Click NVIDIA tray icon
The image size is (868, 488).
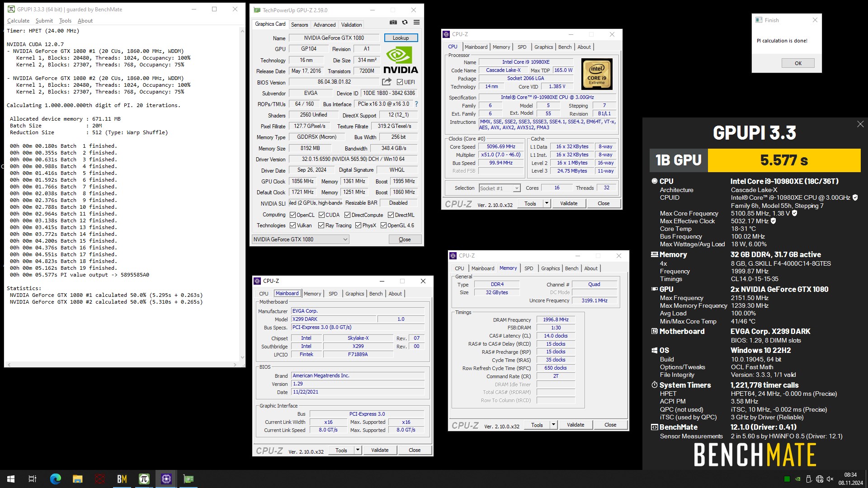[x=798, y=479]
